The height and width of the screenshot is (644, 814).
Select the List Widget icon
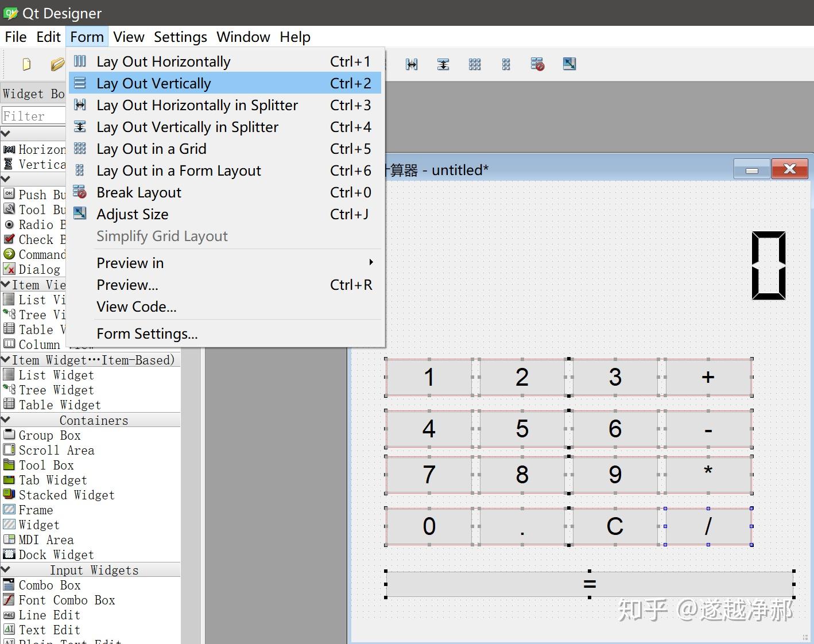click(9, 374)
